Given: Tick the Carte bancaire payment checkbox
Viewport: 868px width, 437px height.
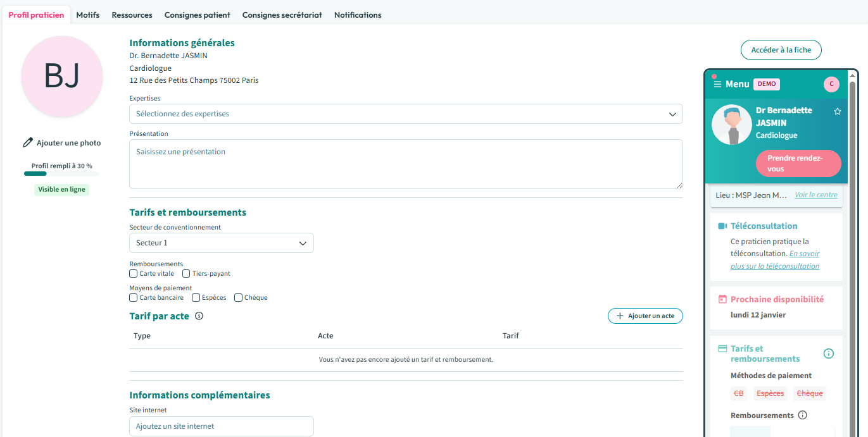Looking at the screenshot, I should point(134,298).
